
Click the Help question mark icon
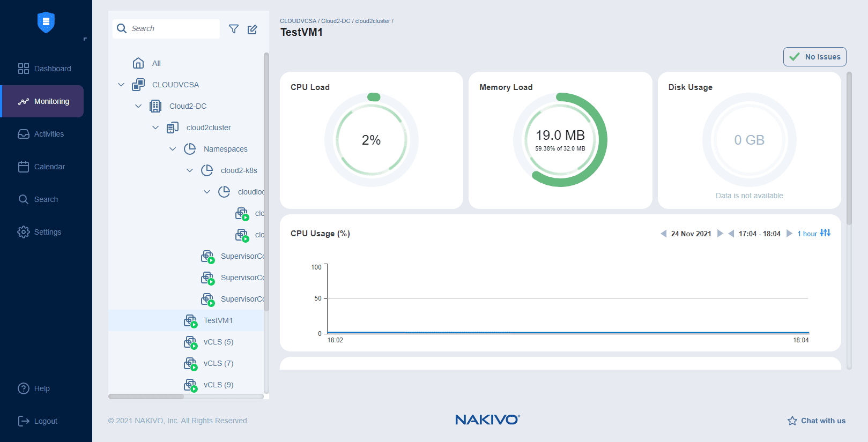tap(24, 388)
